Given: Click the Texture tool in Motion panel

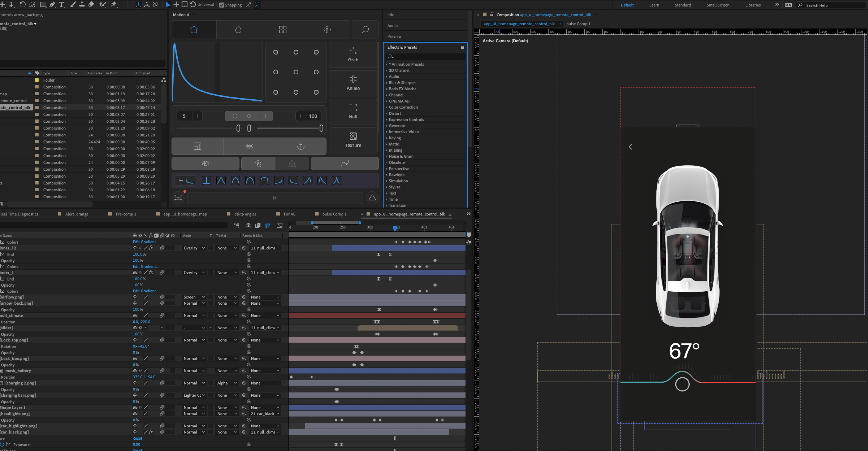Looking at the screenshot, I should 353,140.
